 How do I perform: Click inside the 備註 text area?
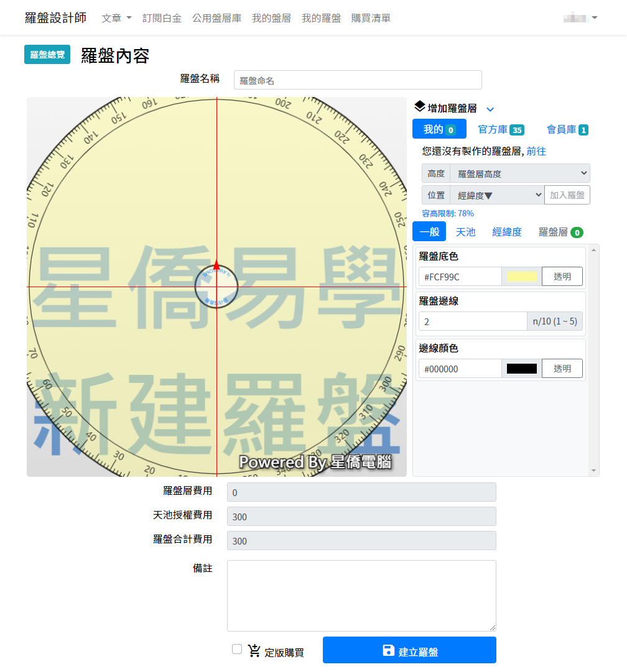tap(361, 594)
